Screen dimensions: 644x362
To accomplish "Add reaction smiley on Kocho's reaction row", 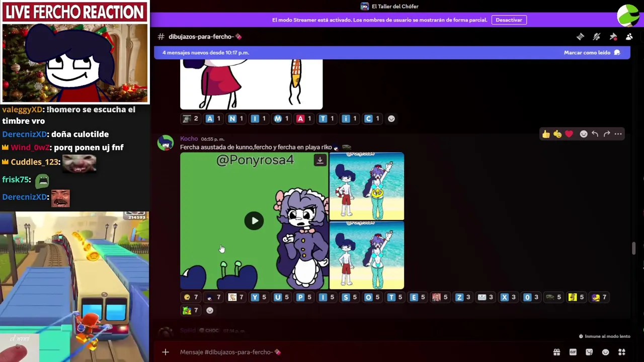I will (210, 310).
